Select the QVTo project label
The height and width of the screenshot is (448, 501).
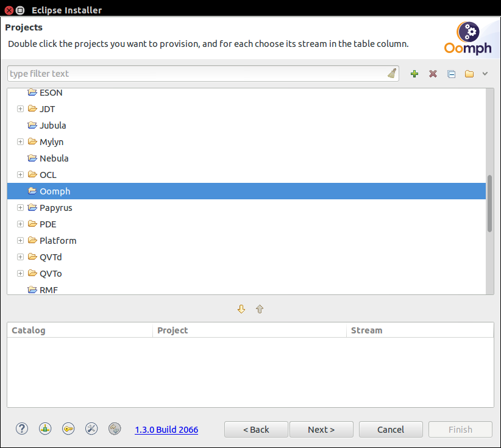click(x=51, y=274)
